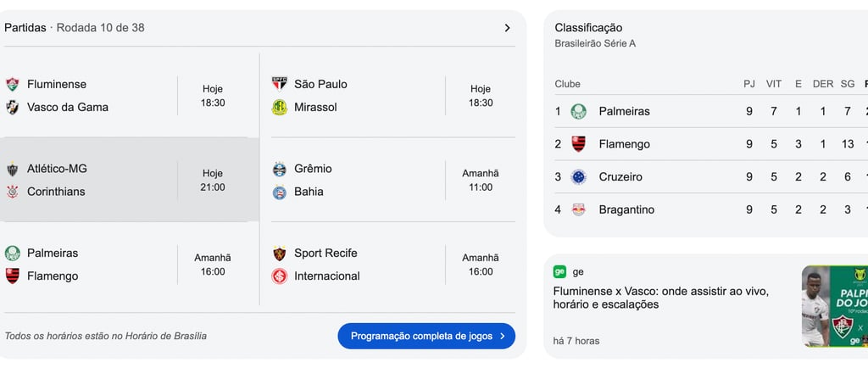Click Palmeiras crest in standings table
This screenshot has width=868, height=368.
pyautogui.click(x=578, y=111)
